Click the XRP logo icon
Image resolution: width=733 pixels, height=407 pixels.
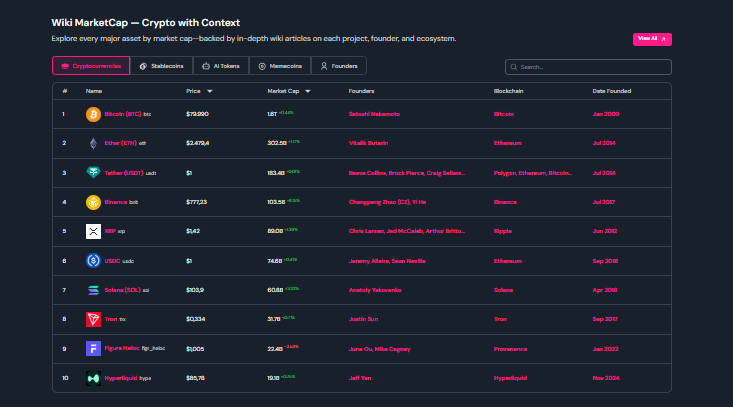pos(93,231)
